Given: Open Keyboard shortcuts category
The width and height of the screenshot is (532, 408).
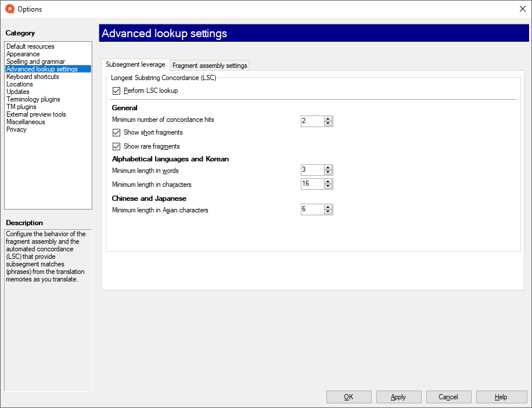Looking at the screenshot, I should pyautogui.click(x=32, y=76).
